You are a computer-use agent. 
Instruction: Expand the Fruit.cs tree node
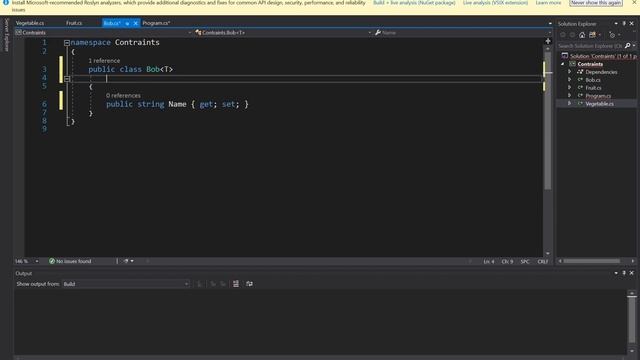coord(570,88)
